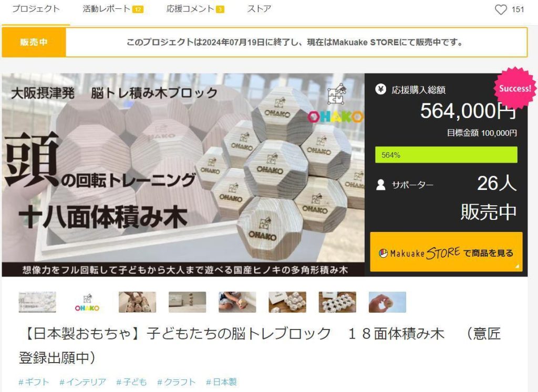The height and width of the screenshot is (392, 538).
Task: Click the yen total amount icon
Action: (380, 90)
